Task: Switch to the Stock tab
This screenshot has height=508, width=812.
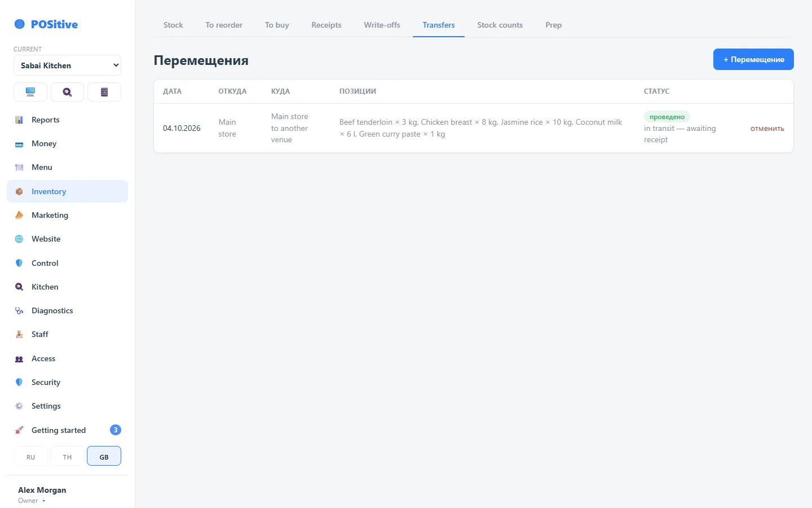Action: tap(173, 25)
